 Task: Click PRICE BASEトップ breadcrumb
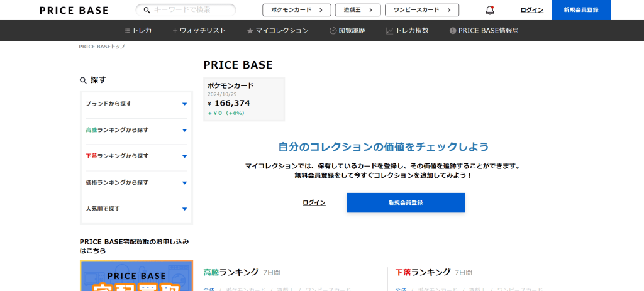(102, 47)
